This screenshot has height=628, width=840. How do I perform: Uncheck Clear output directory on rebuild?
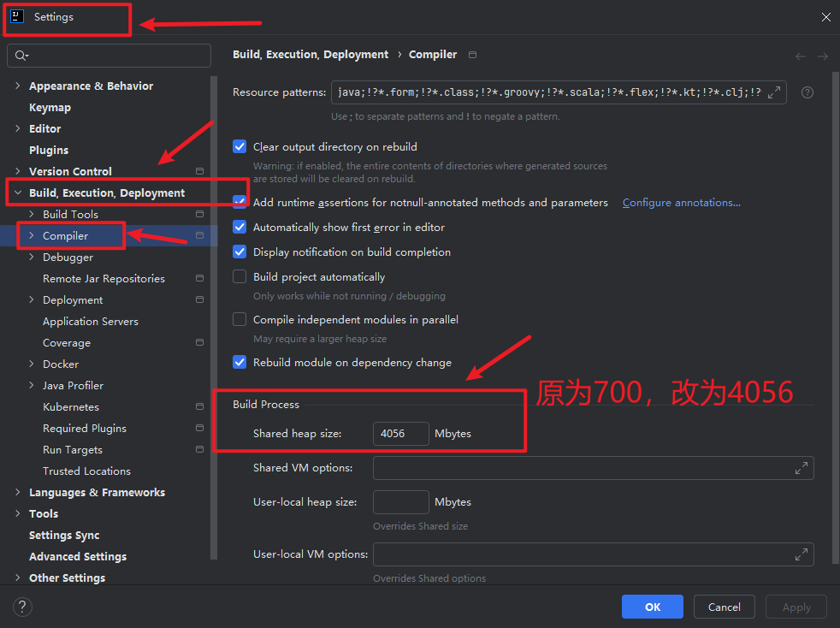240,146
